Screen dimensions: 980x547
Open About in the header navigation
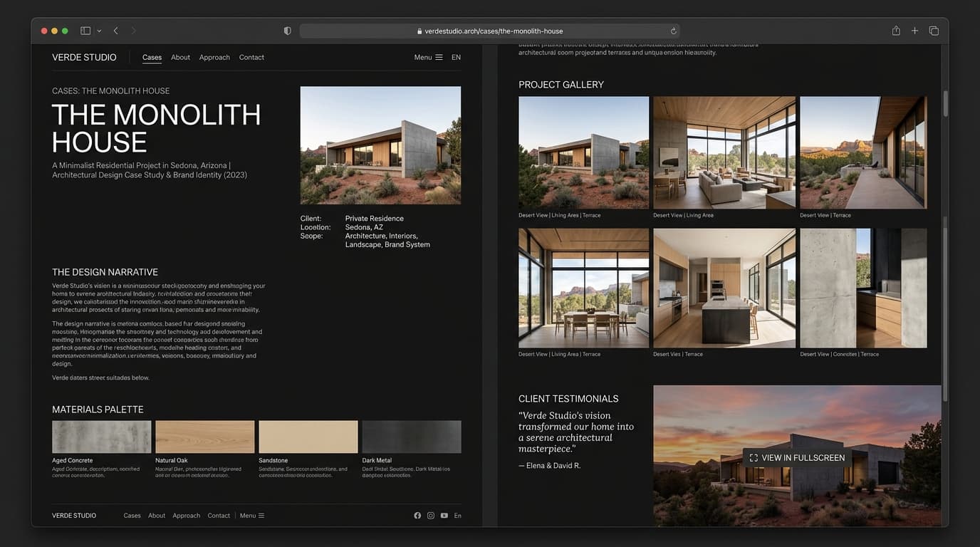(x=180, y=57)
